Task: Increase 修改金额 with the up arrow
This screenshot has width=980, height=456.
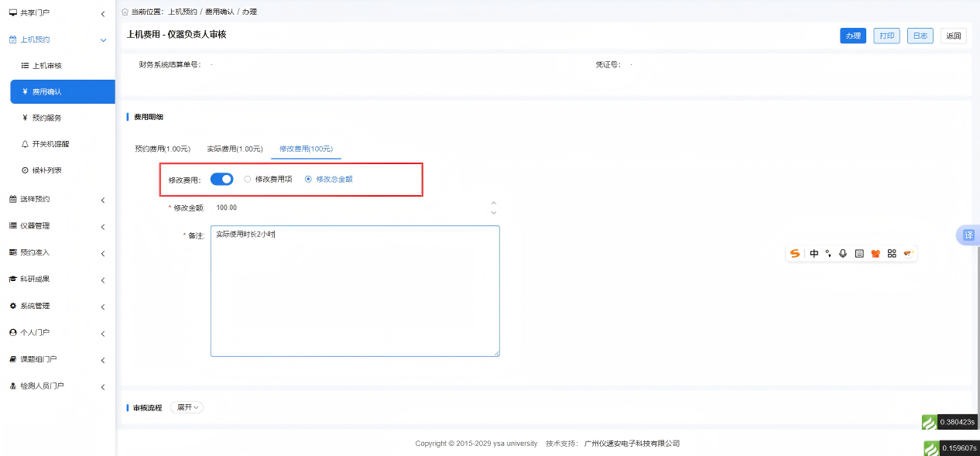Action: [x=494, y=203]
